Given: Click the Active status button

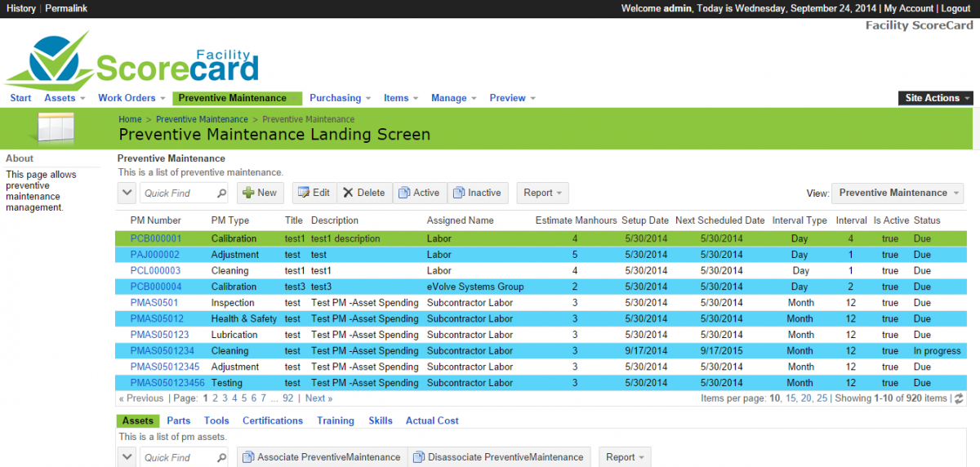Looking at the screenshot, I should pos(418,193).
